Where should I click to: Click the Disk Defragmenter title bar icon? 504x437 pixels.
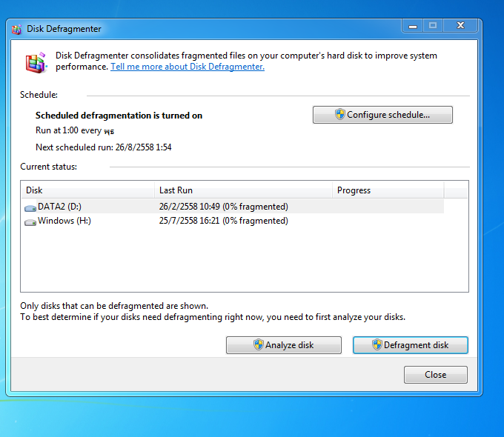16,29
